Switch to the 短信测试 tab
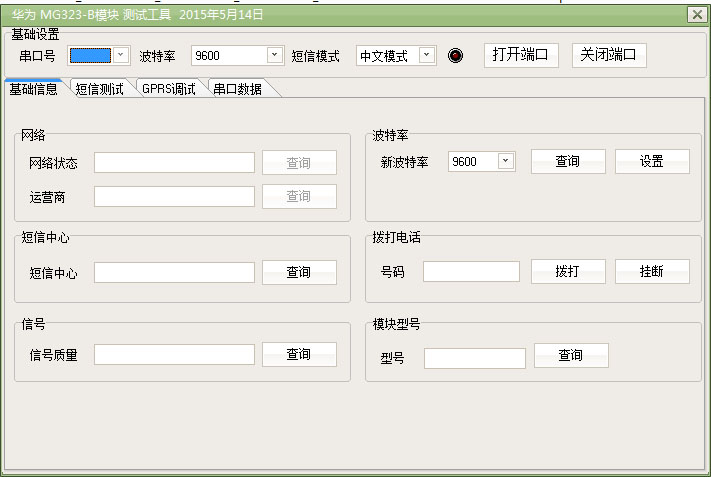The image size is (711, 477). click(100, 89)
